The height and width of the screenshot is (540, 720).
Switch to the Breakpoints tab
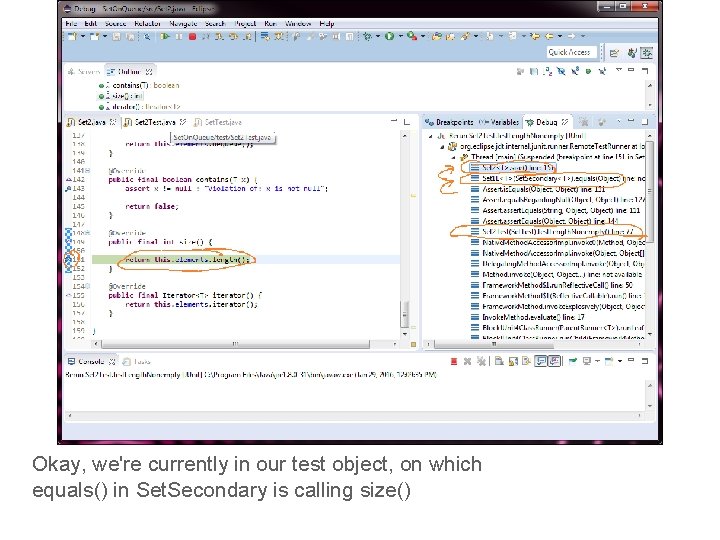[450, 122]
